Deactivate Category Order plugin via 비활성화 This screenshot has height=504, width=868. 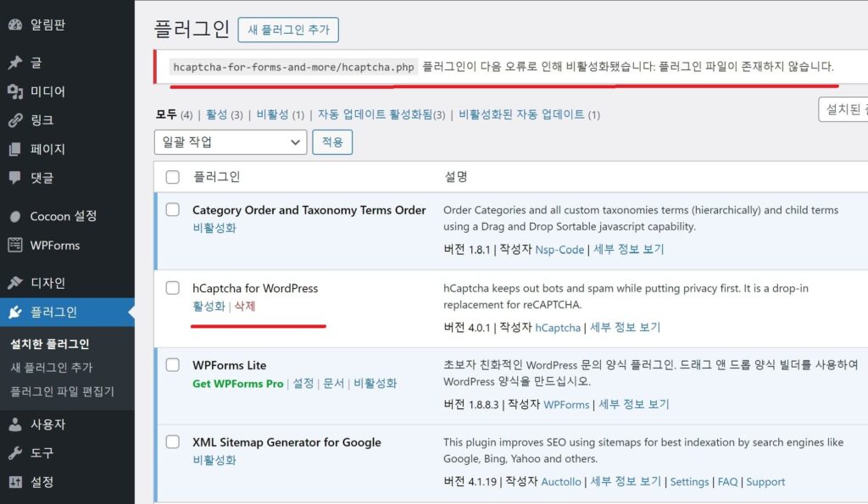pos(214,228)
